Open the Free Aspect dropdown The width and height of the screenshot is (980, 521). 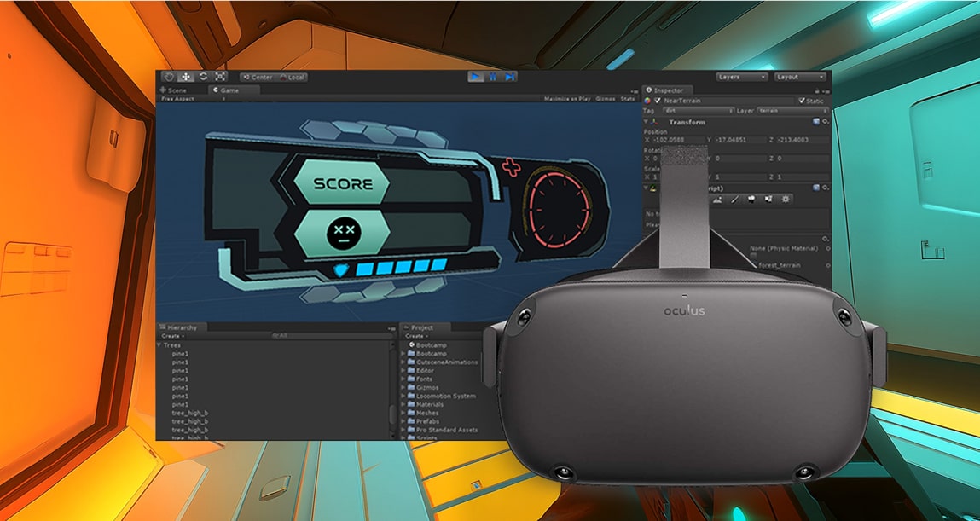point(193,99)
